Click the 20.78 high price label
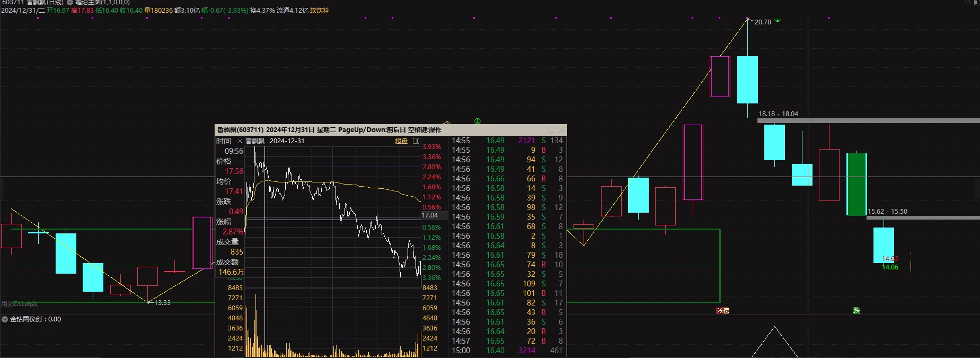The image size is (980, 358). pyautogui.click(x=763, y=22)
